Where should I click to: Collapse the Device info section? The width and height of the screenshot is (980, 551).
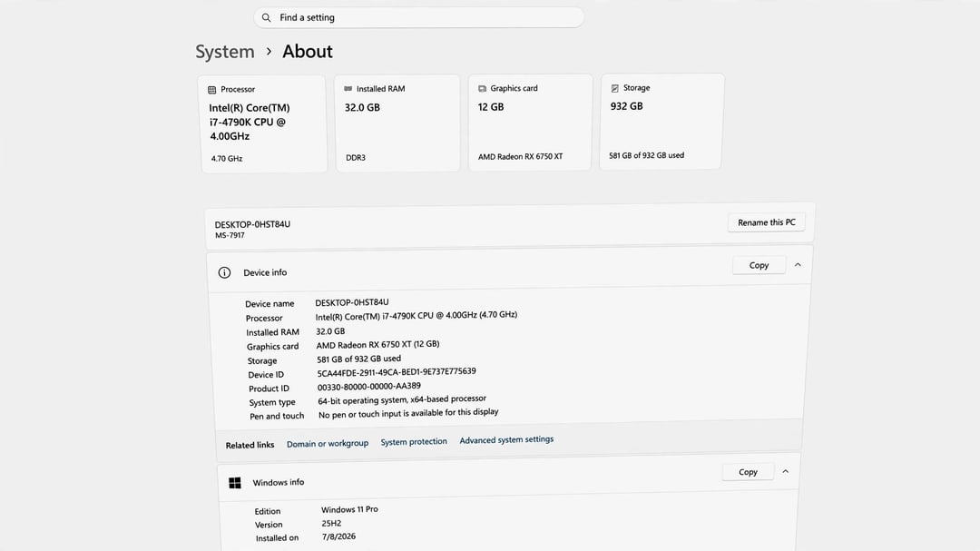798,265
